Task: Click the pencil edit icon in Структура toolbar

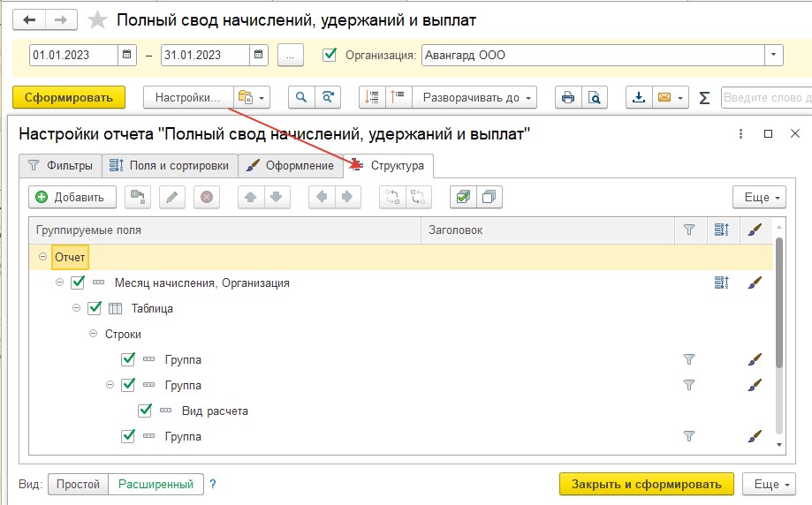Action: pos(172,197)
